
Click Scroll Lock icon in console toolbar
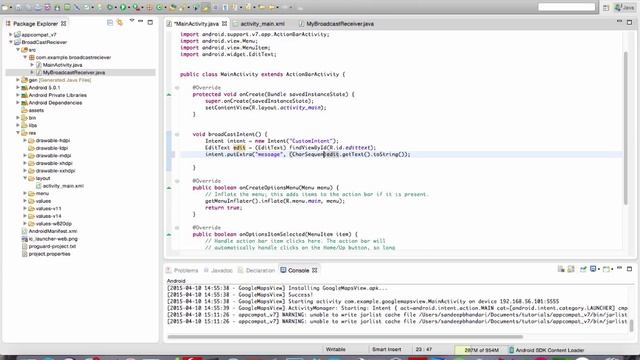[571, 269]
